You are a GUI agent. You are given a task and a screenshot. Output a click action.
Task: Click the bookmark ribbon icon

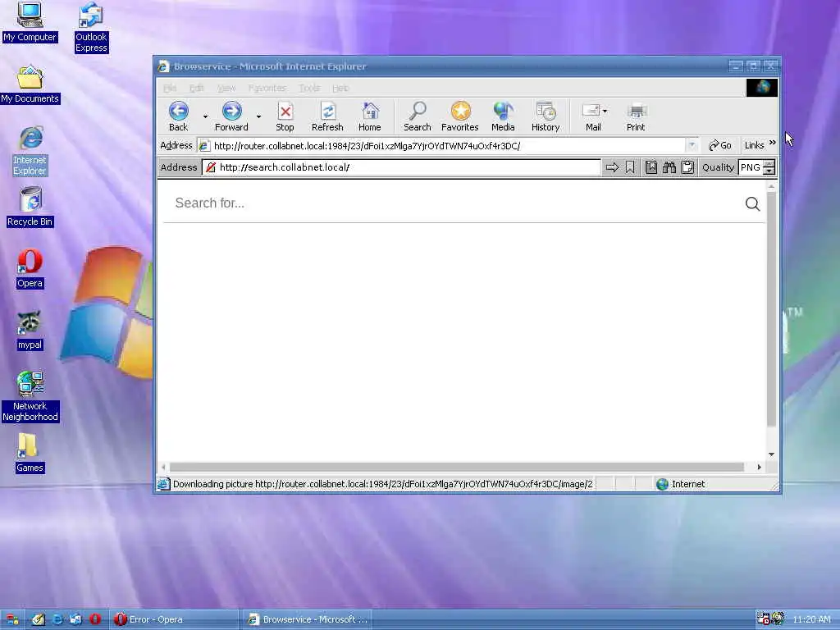tap(630, 167)
